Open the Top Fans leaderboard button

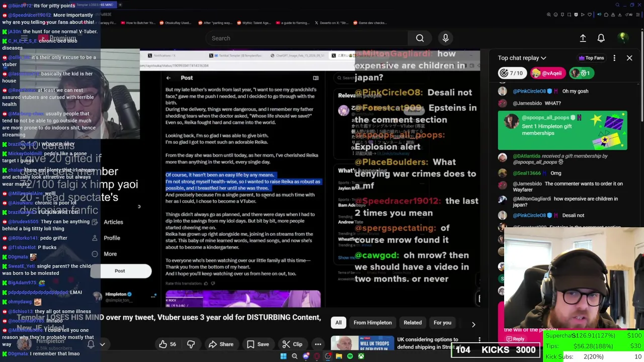(592, 58)
